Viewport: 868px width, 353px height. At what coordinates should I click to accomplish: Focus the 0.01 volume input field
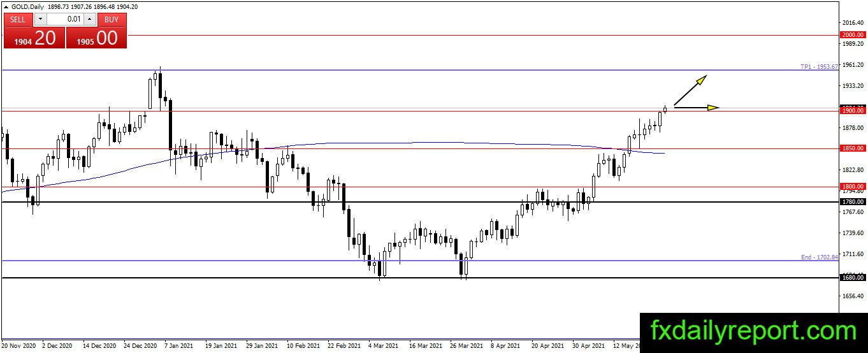[65, 19]
